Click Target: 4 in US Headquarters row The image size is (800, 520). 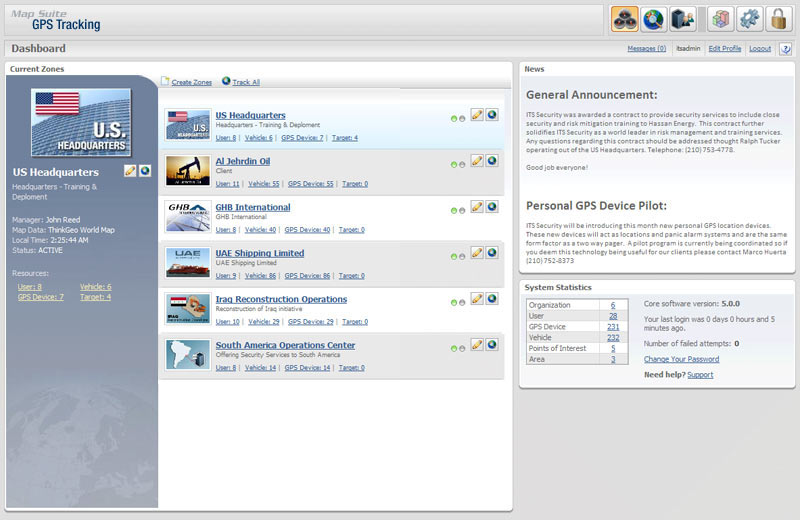[345, 138]
